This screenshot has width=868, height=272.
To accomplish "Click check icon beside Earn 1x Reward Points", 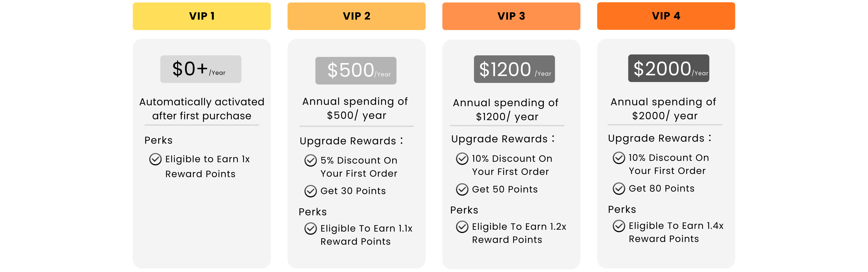I will (155, 159).
